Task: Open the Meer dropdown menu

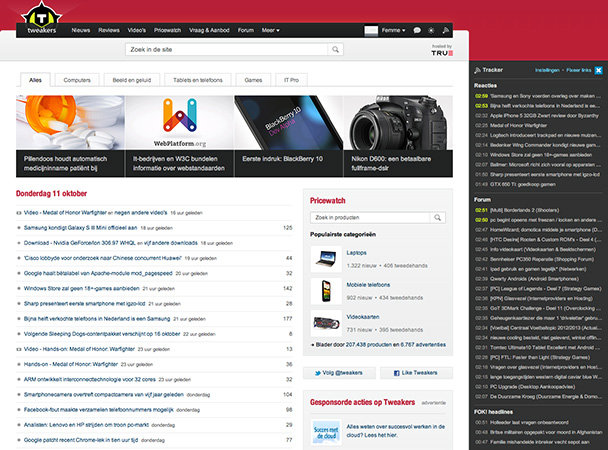Action: pos(270,30)
